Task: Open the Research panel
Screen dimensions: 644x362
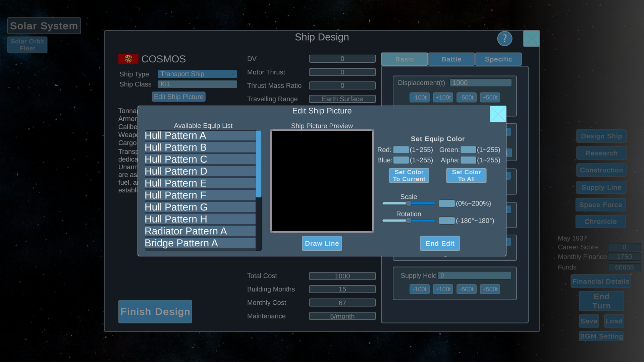Action: [x=601, y=153]
